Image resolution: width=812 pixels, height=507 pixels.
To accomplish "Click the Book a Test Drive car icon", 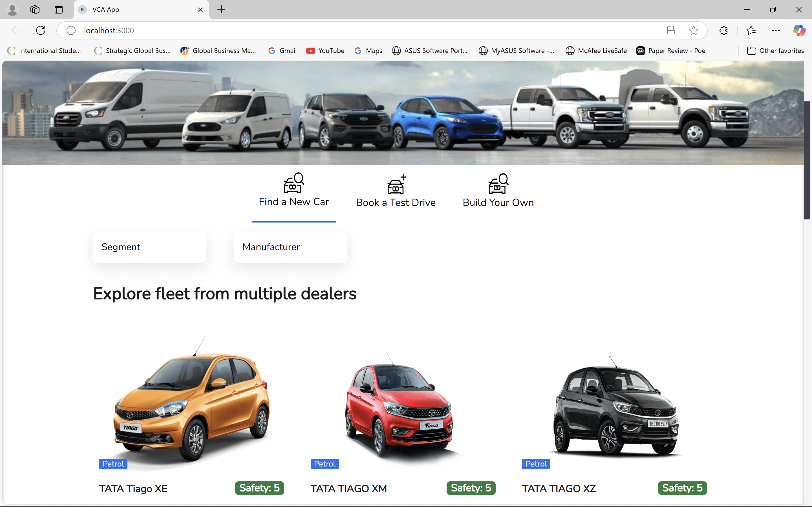I will pos(396,184).
